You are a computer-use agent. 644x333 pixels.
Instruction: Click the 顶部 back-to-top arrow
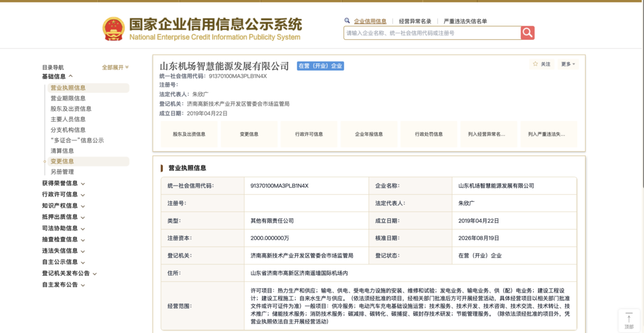629,321
